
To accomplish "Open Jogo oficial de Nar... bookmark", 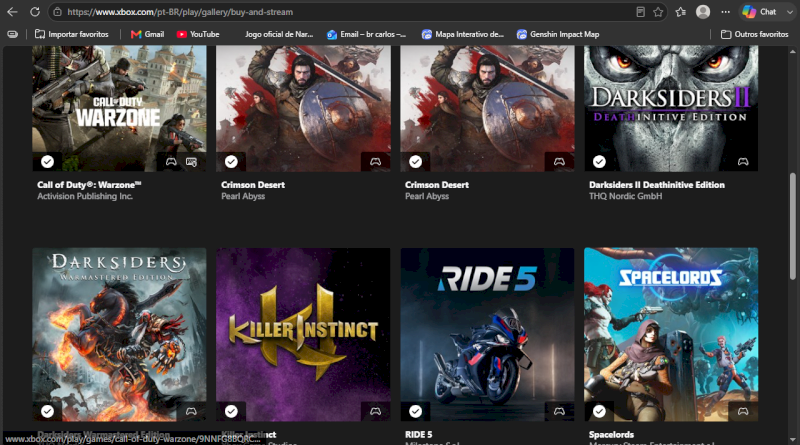I will (279, 34).
